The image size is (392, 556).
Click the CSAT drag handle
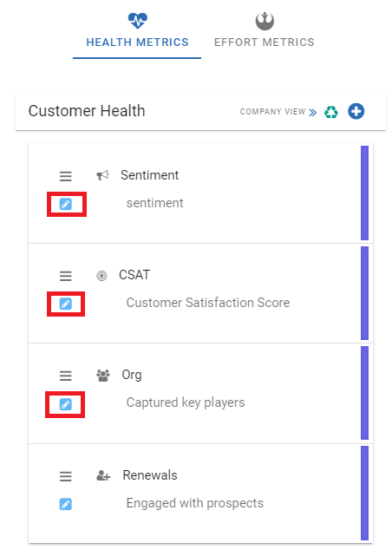point(66,276)
